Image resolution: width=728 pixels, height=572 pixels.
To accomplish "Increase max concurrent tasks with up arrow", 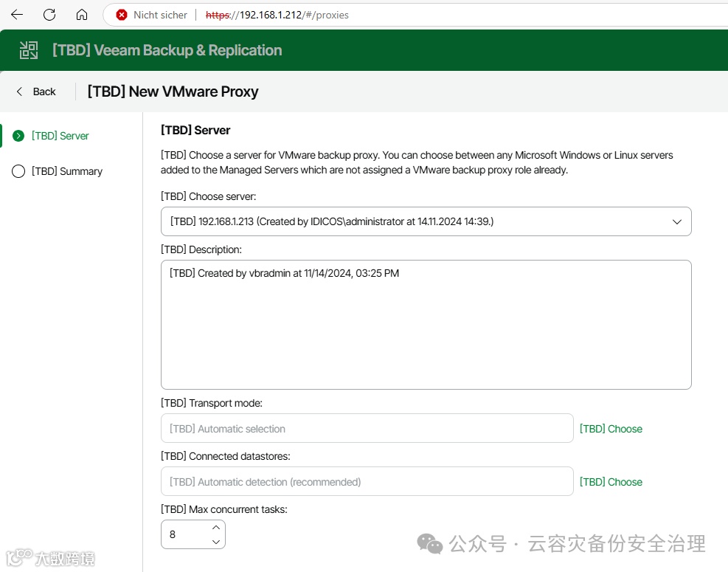I will coord(216,528).
